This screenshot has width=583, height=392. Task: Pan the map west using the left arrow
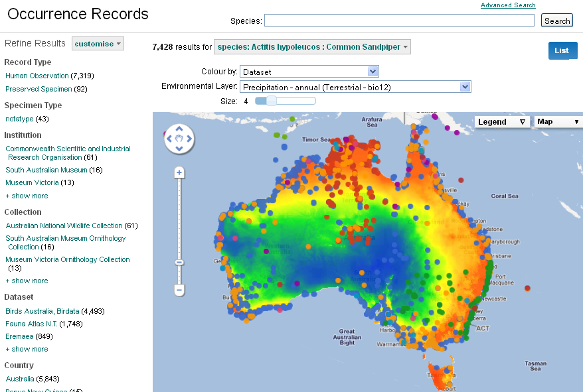coord(169,139)
